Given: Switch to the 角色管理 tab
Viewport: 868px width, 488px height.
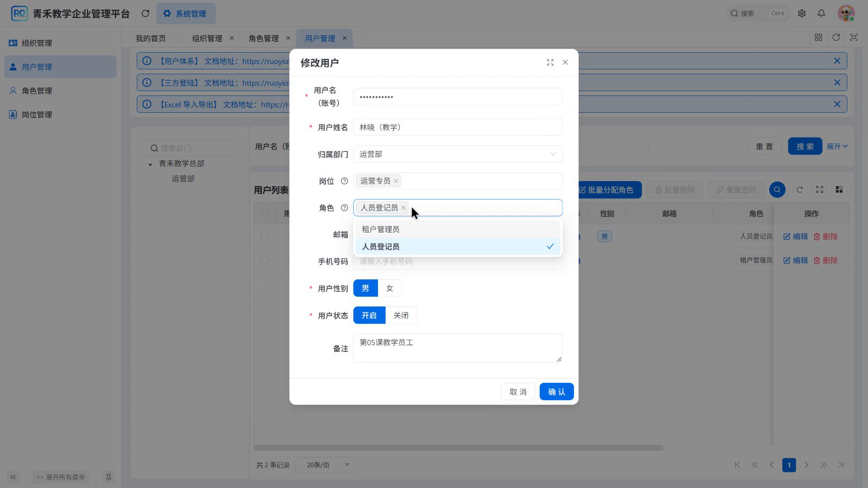Looking at the screenshot, I should (x=264, y=38).
